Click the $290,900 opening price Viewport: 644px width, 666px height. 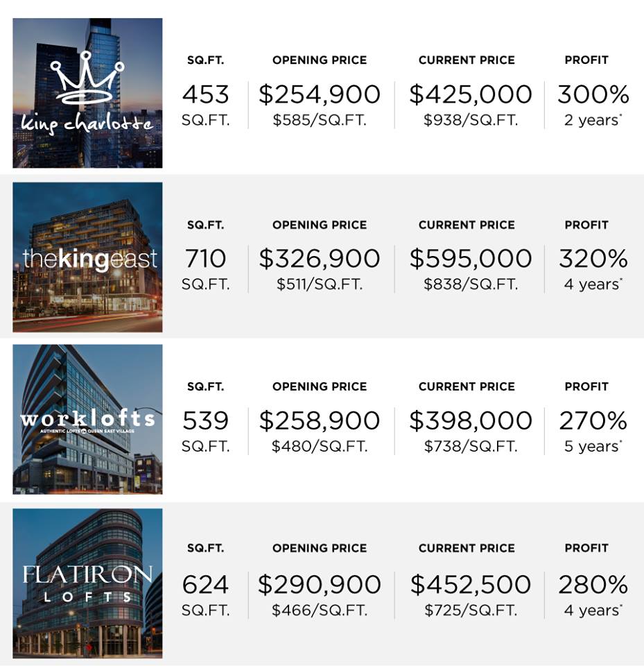pyautogui.click(x=320, y=584)
